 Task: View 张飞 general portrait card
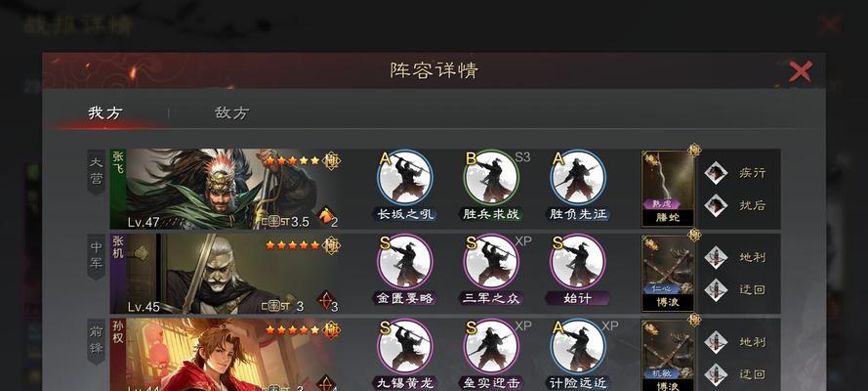tap(226, 189)
